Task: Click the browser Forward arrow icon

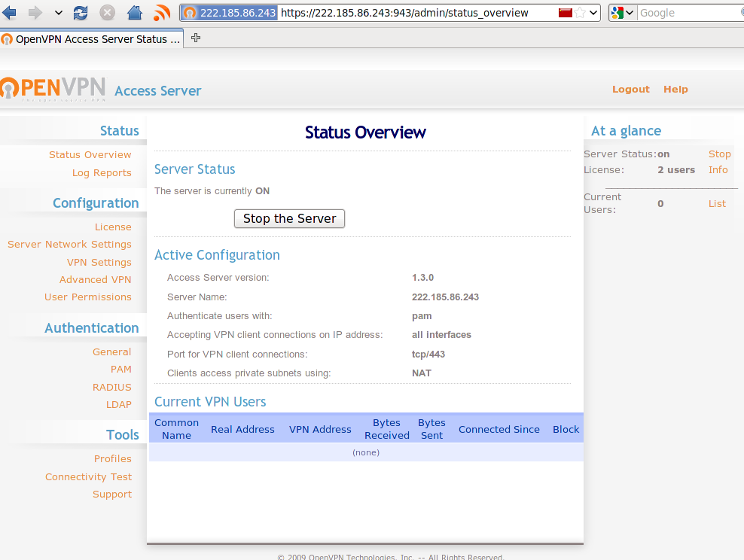Action: [x=35, y=13]
